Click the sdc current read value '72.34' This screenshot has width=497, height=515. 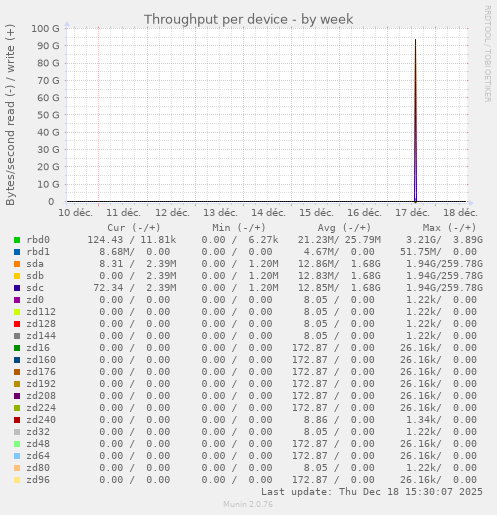108,288
